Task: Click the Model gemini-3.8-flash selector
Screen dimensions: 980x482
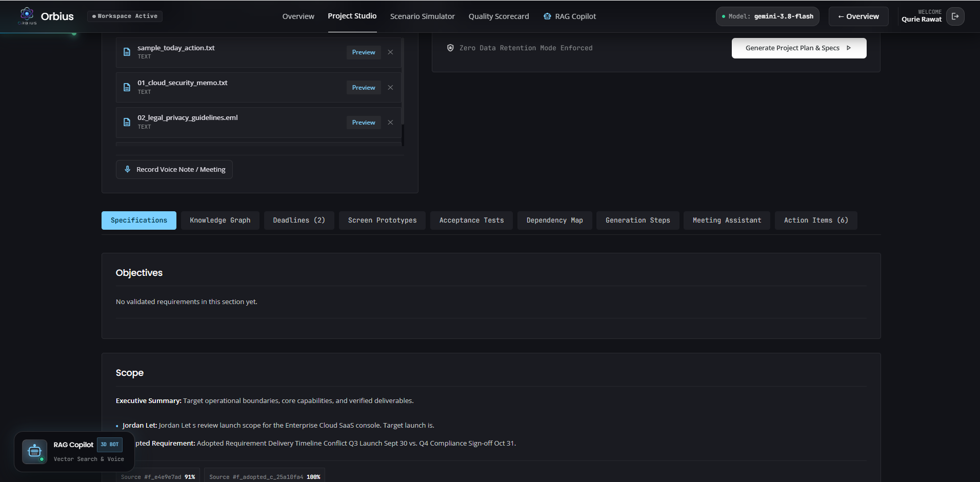Action: point(768,16)
